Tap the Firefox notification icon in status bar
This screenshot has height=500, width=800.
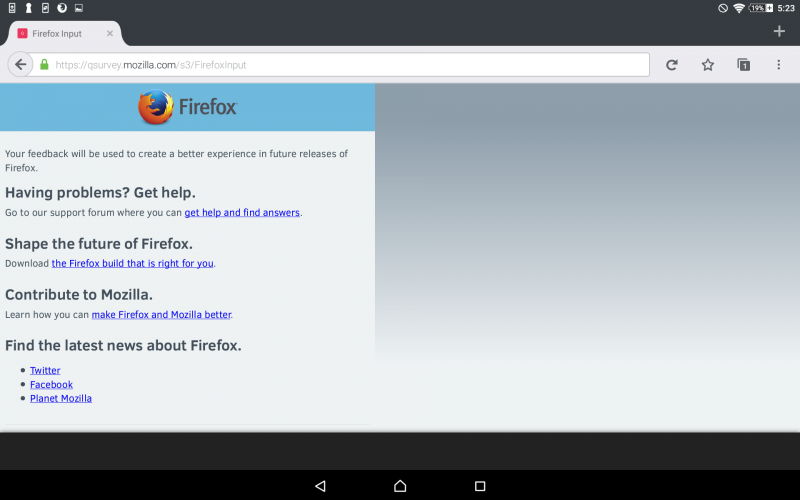62,8
